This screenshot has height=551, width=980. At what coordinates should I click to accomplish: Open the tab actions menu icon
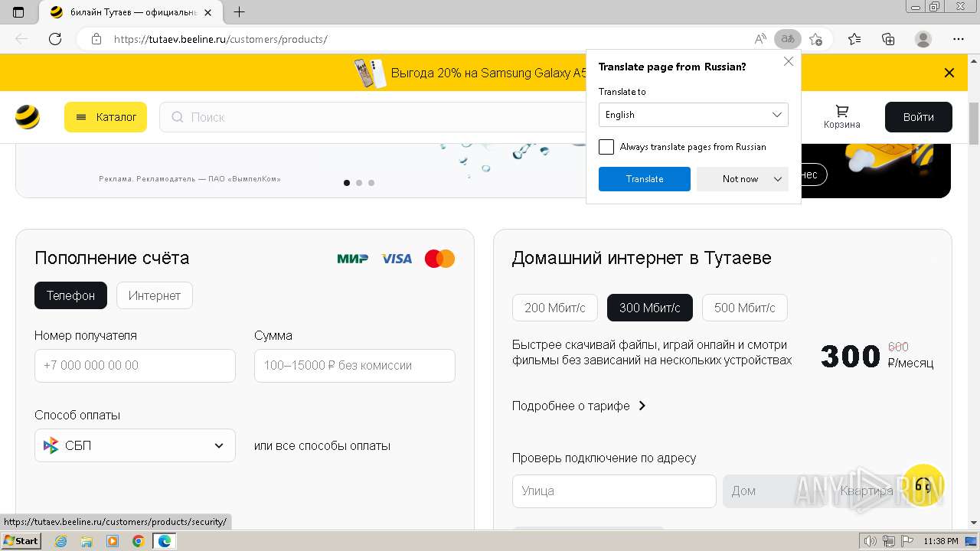tap(18, 12)
